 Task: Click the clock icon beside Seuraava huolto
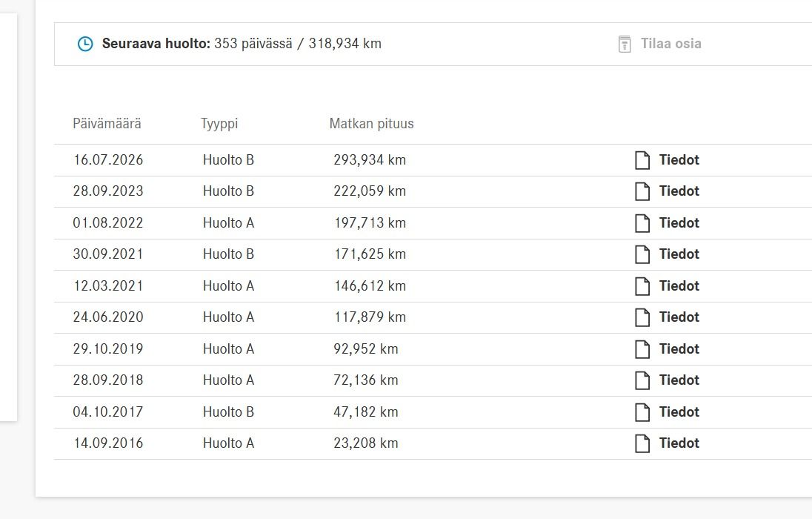coord(85,44)
